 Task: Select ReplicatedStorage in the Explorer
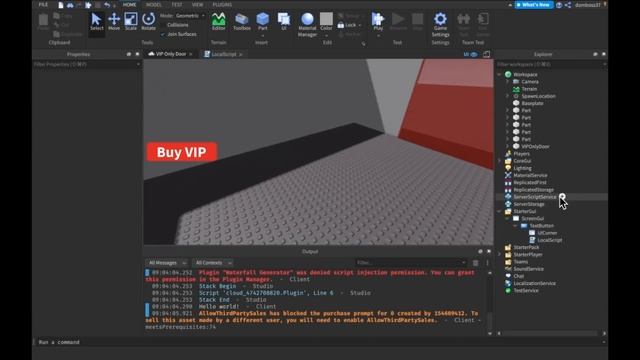click(533, 190)
